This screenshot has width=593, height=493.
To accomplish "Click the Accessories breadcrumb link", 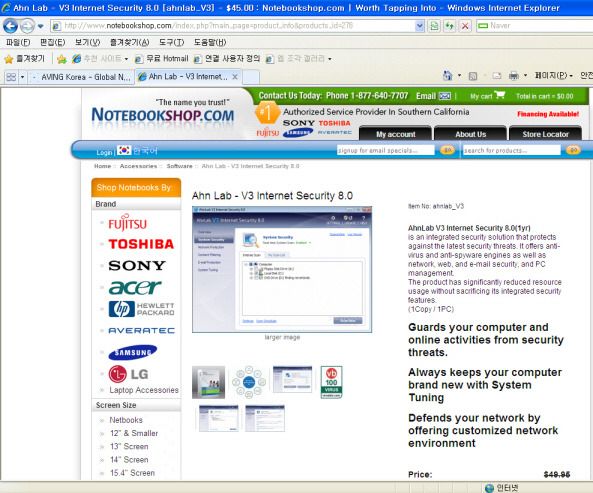I will pyautogui.click(x=138, y=166).
